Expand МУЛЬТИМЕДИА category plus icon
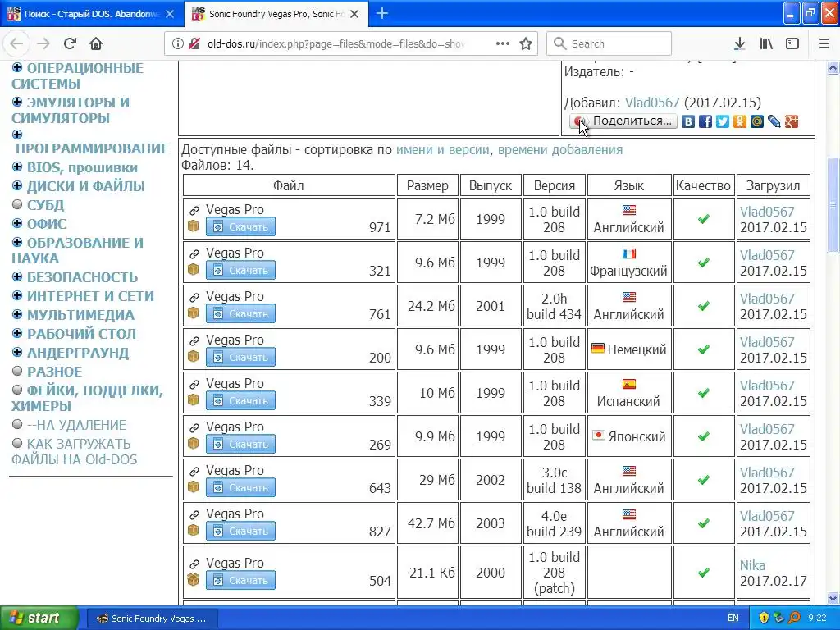Viewport: 840px width, 630px height. pyautogui.click(x=17, y=314)
